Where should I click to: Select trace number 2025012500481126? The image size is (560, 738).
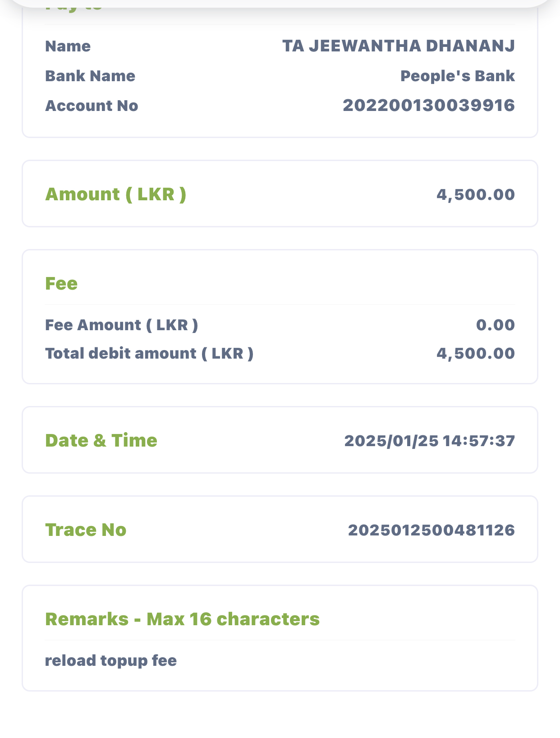tap(431, 530)
